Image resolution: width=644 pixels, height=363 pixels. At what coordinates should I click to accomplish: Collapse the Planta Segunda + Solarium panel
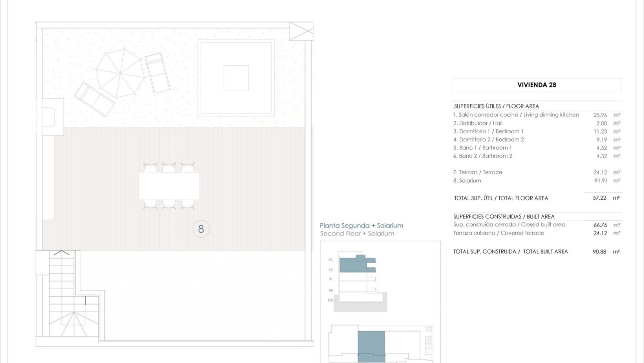(361, 225)
